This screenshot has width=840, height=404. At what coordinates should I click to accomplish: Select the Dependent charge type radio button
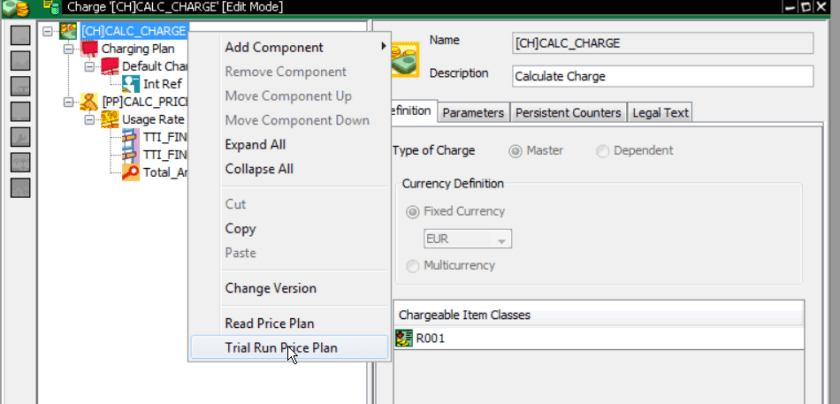(603, 151)
